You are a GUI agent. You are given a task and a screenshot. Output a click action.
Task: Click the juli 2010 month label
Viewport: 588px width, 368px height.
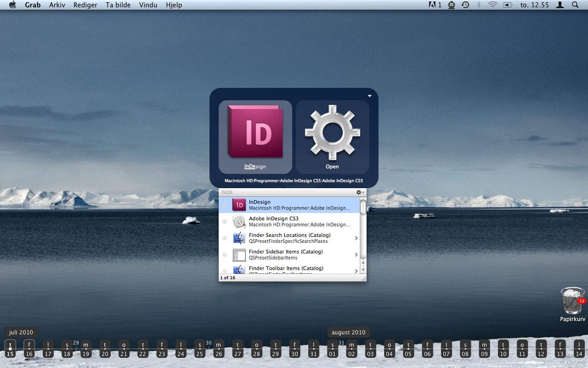21,332
